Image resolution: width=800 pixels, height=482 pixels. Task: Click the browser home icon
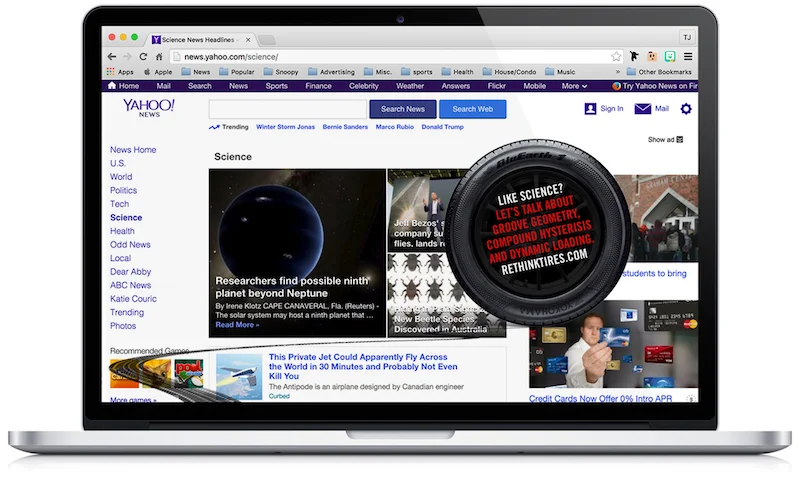(159, 57)
